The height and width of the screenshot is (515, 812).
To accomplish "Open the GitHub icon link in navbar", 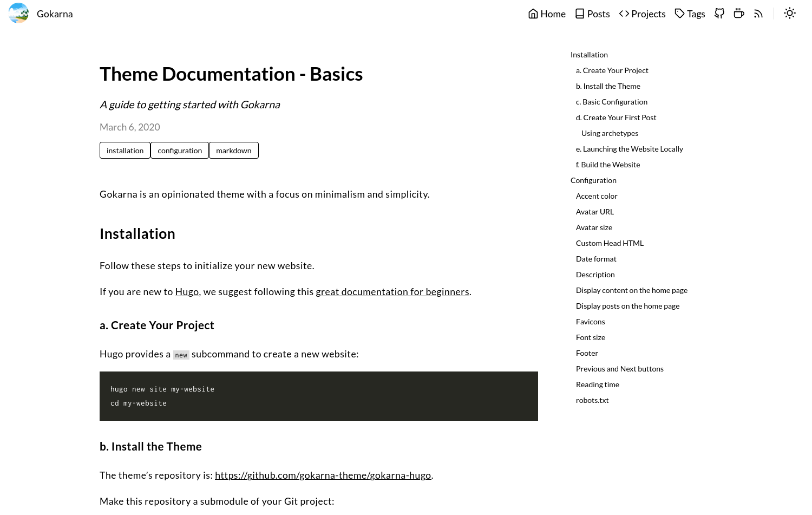I will pyautogui.click(x=719, y=14).
